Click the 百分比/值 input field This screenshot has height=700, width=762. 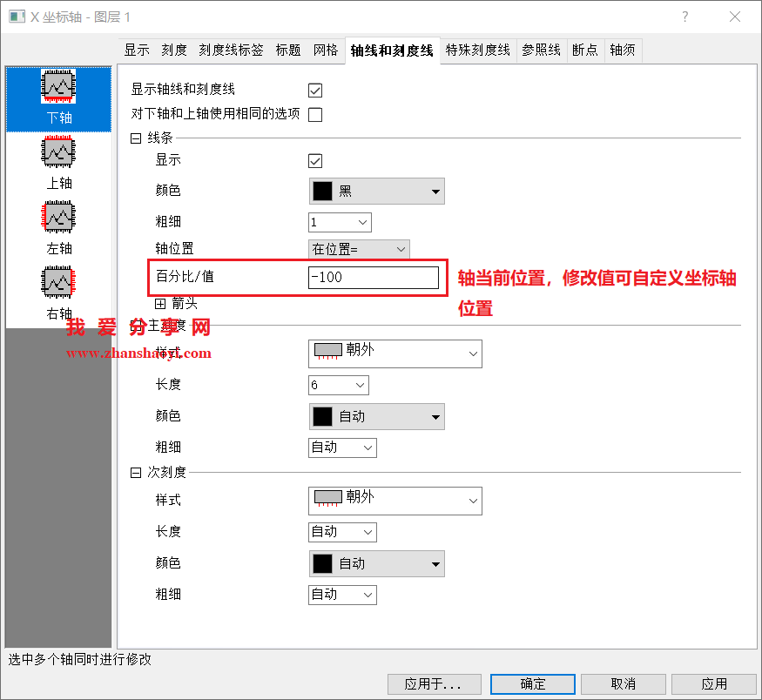click(x=374, y=277)
